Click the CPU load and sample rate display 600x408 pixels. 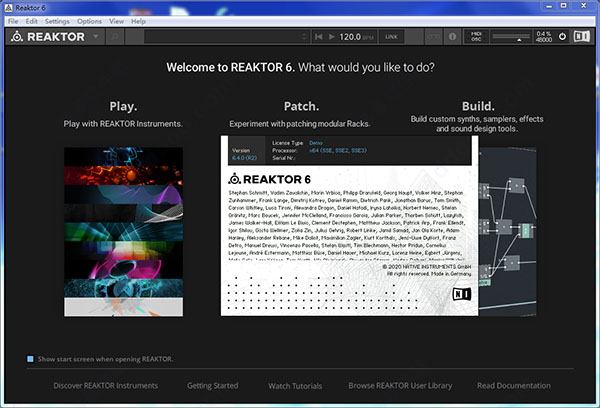(544, 37)
